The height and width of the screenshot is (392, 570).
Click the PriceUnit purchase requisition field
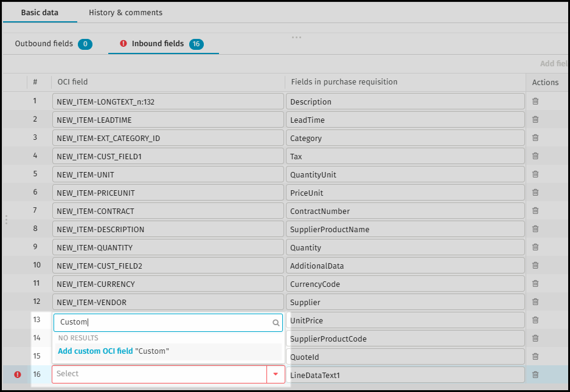[405, 193]
